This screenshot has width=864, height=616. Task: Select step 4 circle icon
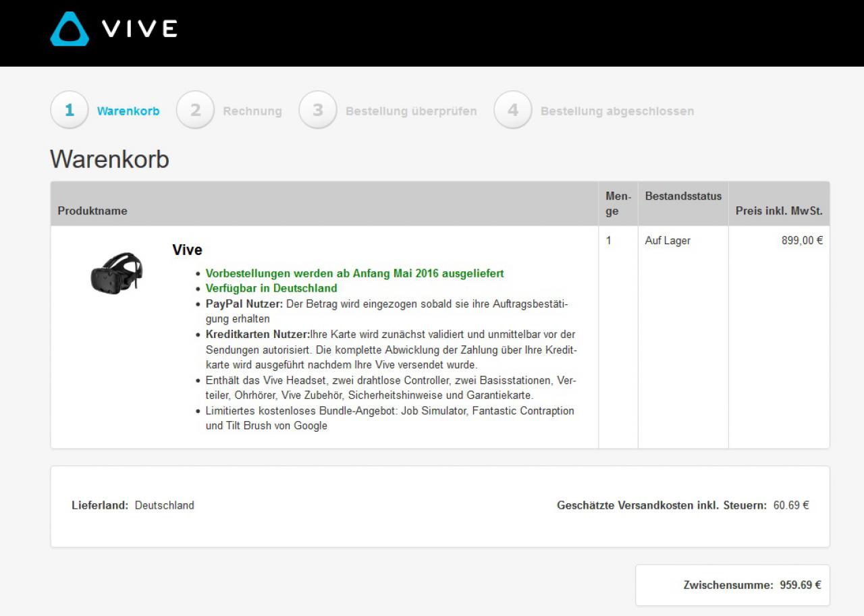[x=513, y=110]
